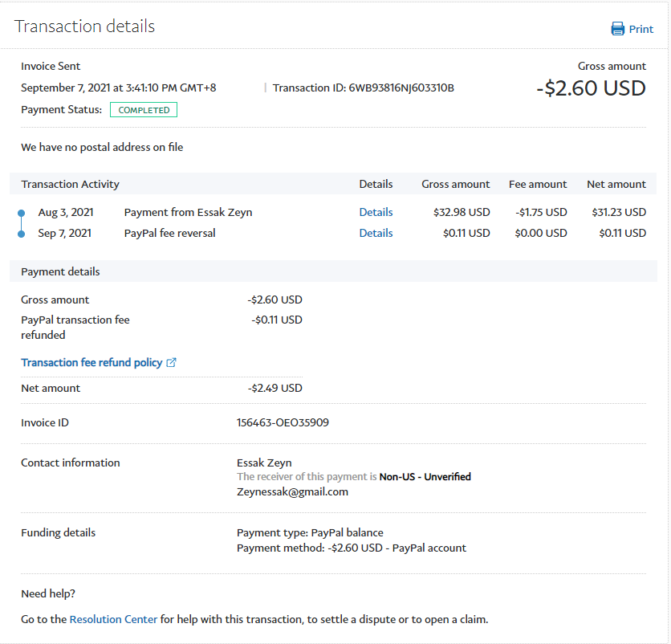Click the COMPLETED payment status badge
The image size is (671, 644).
144,110
